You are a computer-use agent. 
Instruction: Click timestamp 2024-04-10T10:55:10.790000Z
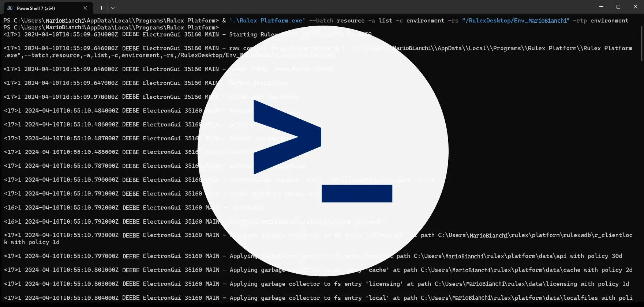pyautogui.click(x=72, y=180)
